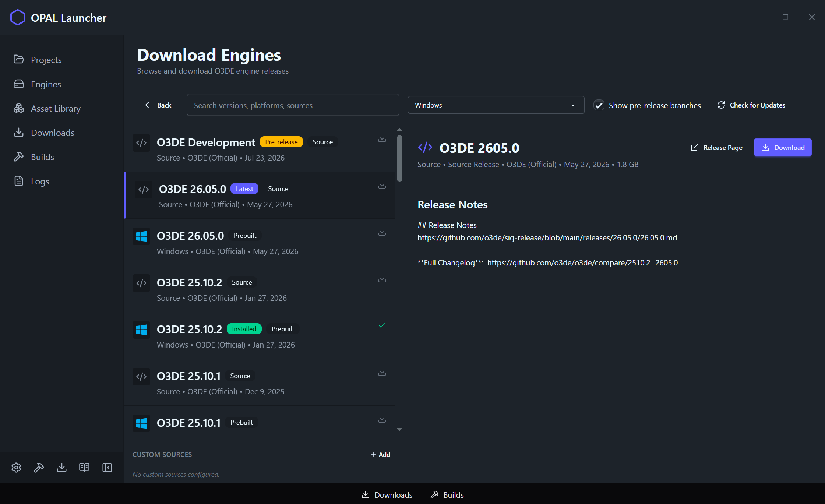Focus the search versions input field

[x=293, y=105]
